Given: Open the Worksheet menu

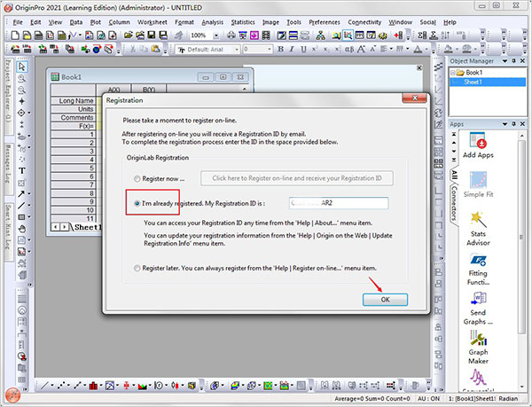Looking at the screenshot, I should point(152,22).
